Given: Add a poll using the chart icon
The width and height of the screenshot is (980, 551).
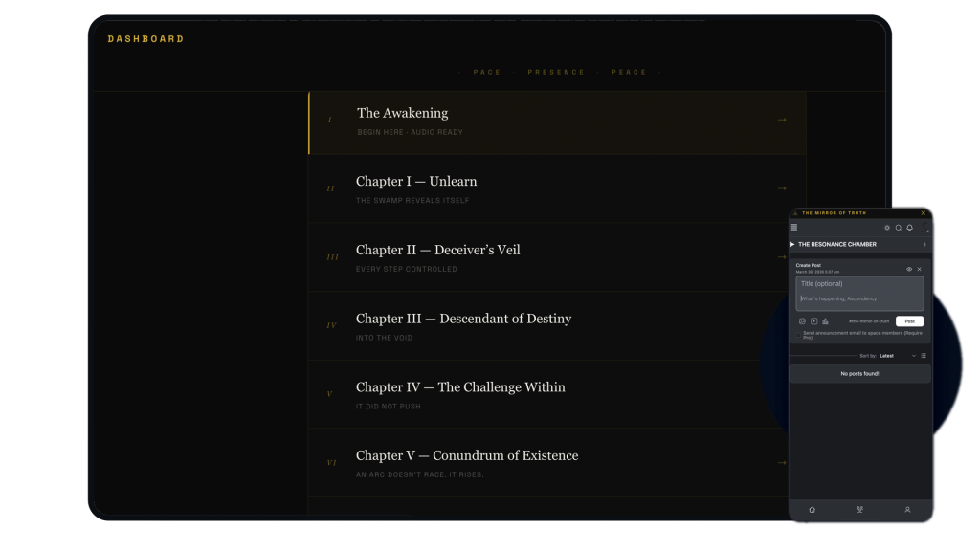Looking at the screenshot, I should coord(825,321).
